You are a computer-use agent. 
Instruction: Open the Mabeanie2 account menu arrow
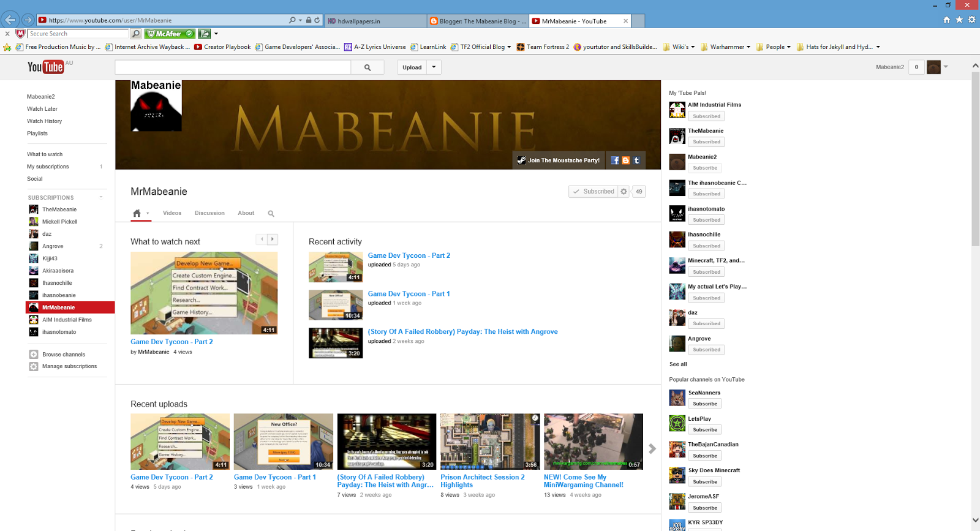946,67
